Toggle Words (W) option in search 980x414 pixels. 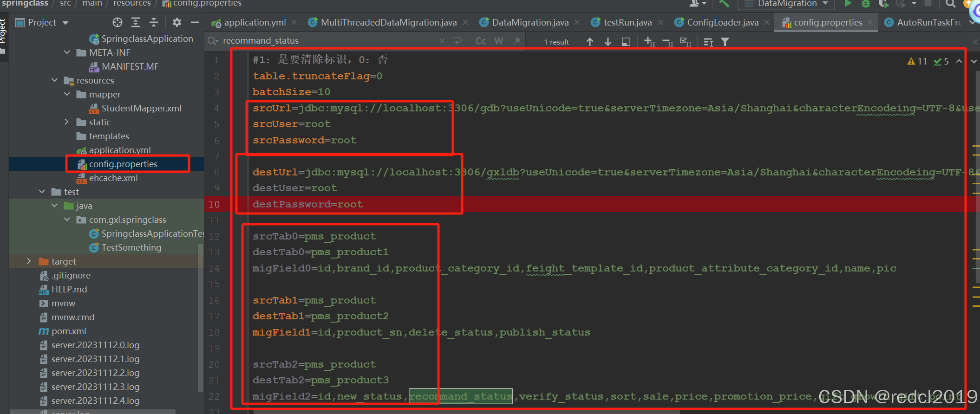tap(499, 41)
